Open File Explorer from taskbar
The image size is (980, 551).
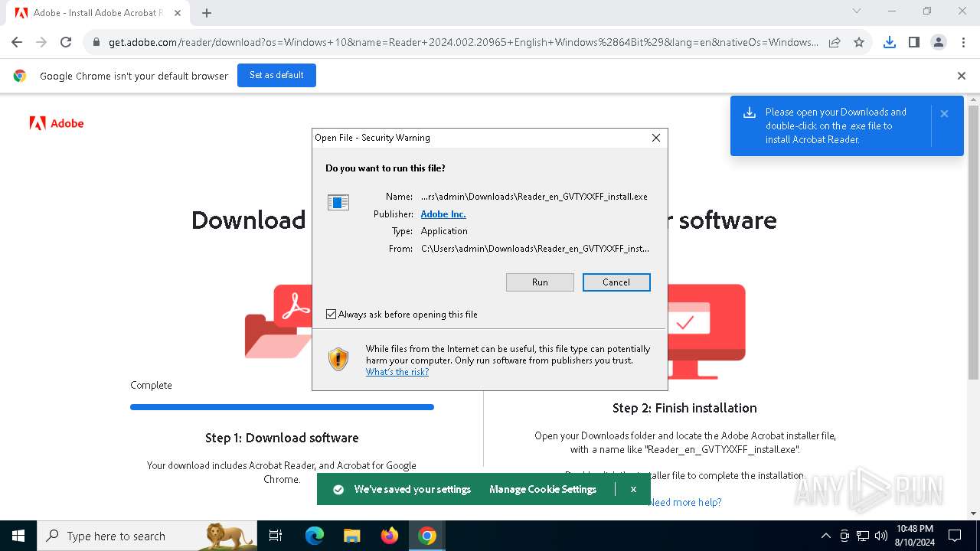(351, 536)
